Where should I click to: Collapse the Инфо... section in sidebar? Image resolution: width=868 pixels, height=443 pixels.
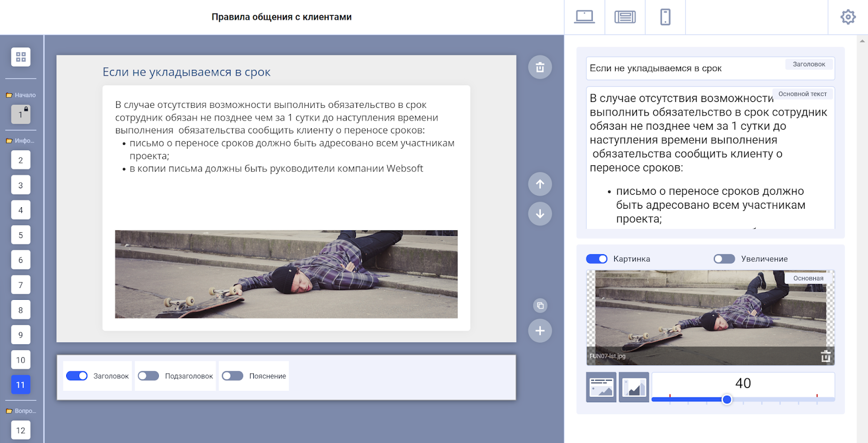coord(21,140)
